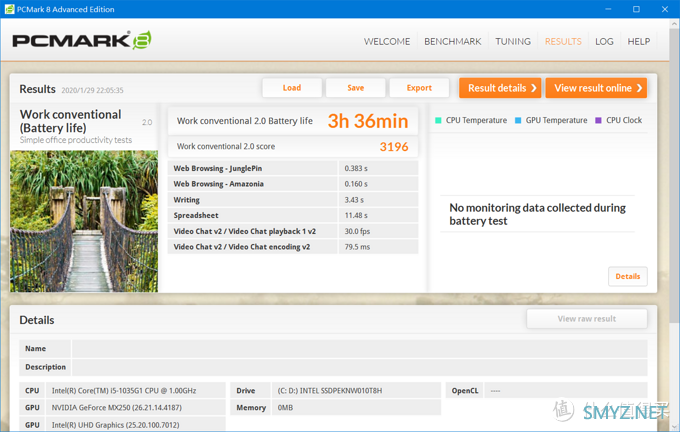Click the CPU Temperature legend swatch
Image resolution: width=680 pixels, height=432 pixels.
438,120
